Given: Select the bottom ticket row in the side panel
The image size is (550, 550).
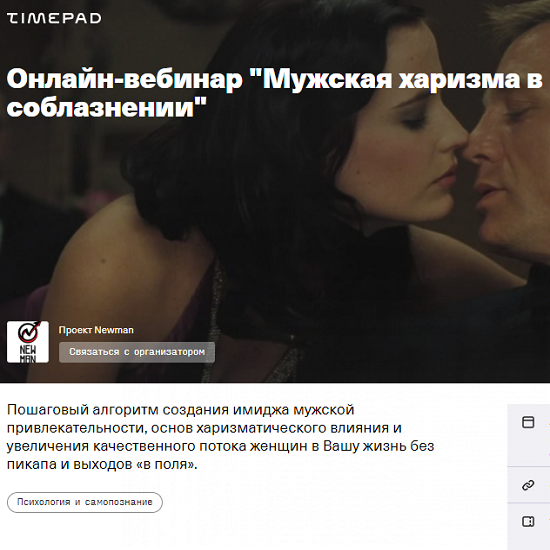Looking at the screenshot, I should click(x=529, y=524).
